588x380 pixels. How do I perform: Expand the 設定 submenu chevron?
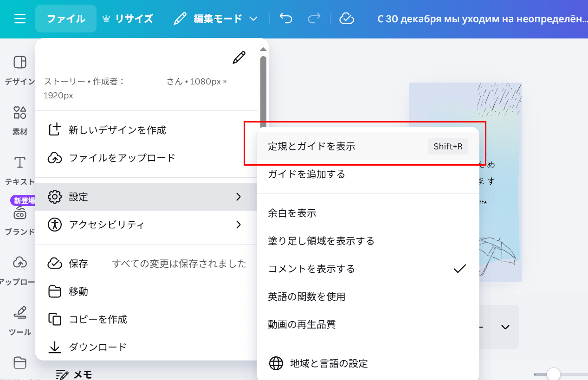(x=239, y=197)
